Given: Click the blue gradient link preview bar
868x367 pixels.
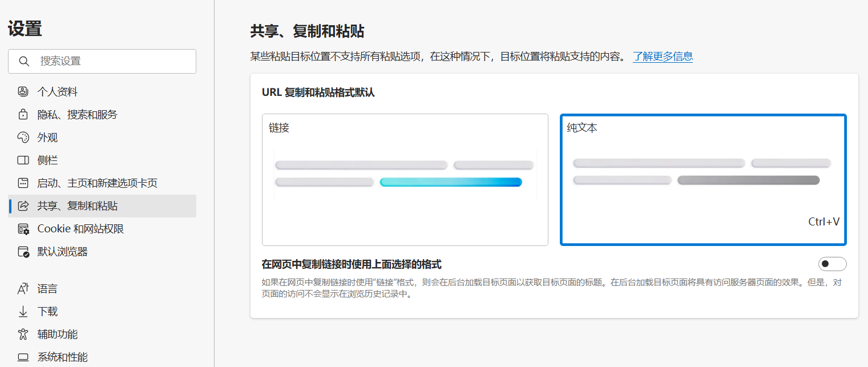Looking at the screenshot, I should tap(450, 182).
